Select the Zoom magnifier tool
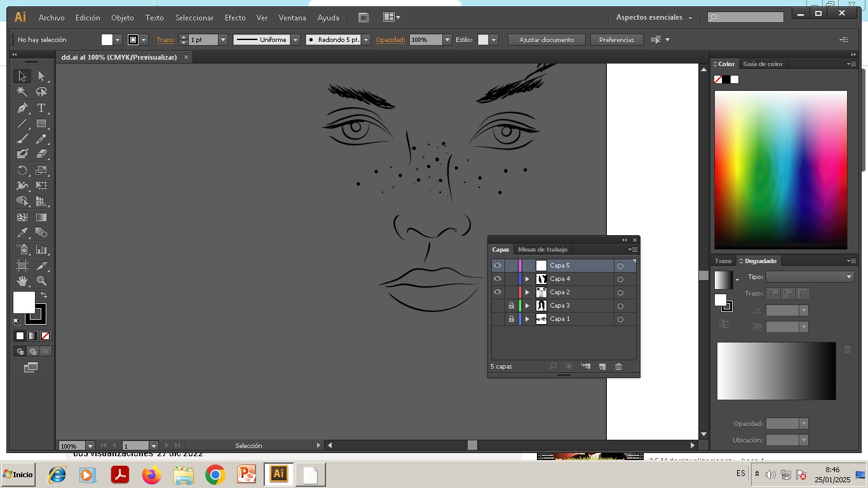 point(41,281)
